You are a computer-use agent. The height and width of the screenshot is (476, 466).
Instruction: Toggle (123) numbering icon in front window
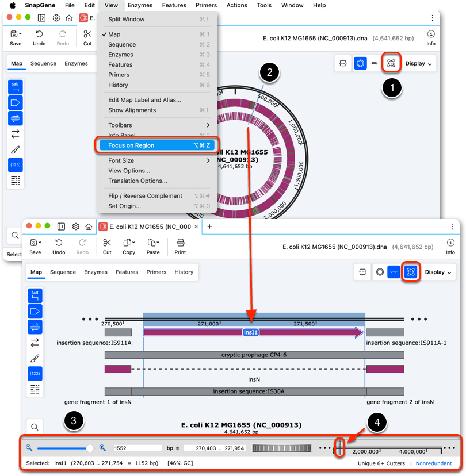[35, 374]
